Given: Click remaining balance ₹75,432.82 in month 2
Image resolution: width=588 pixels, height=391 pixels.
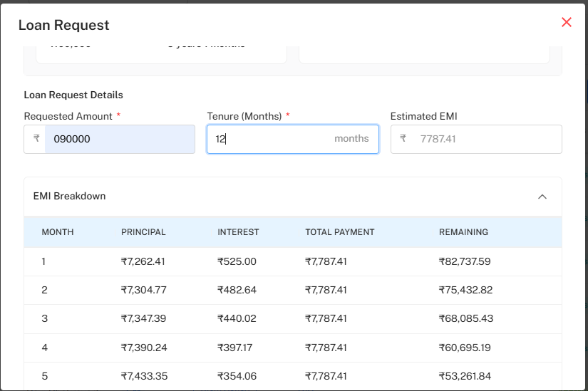Looking at the screenshot, I should pos(465,290).
